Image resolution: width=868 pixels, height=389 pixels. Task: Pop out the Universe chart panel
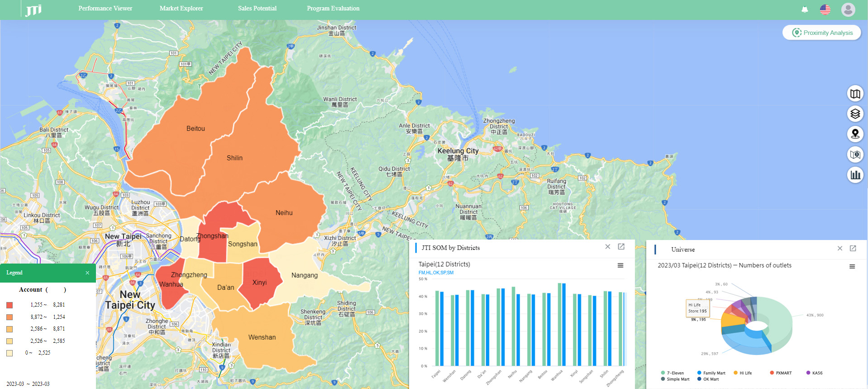(853, 248)
